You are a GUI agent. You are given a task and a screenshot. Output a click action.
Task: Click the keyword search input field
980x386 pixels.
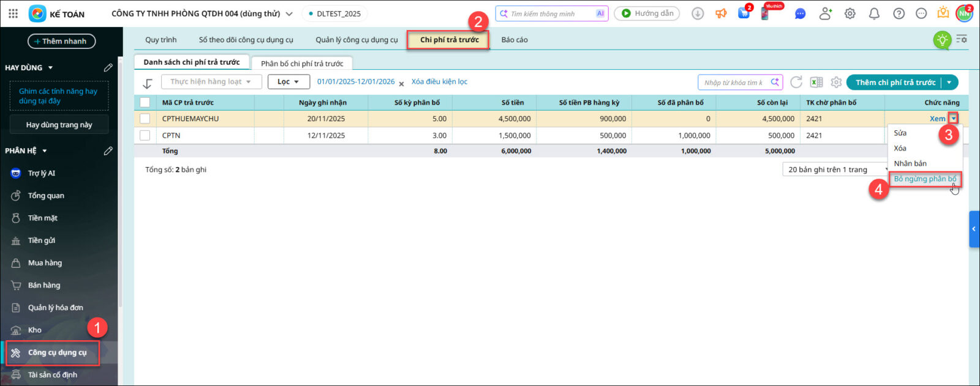734,83
